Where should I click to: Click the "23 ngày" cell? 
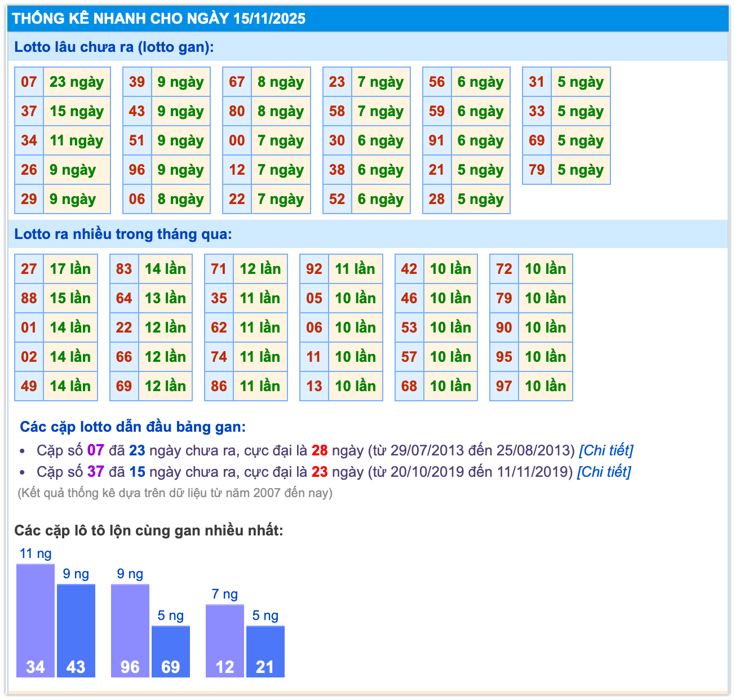77,82
